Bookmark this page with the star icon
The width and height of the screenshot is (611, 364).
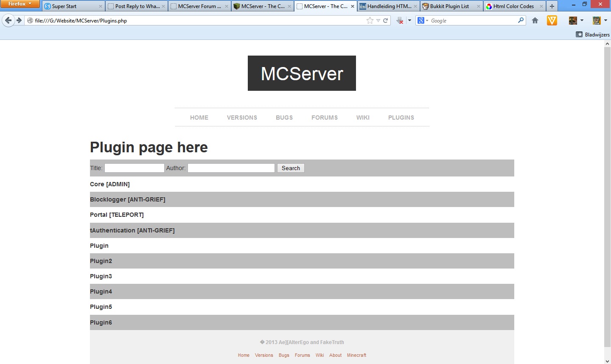[370, 20]
